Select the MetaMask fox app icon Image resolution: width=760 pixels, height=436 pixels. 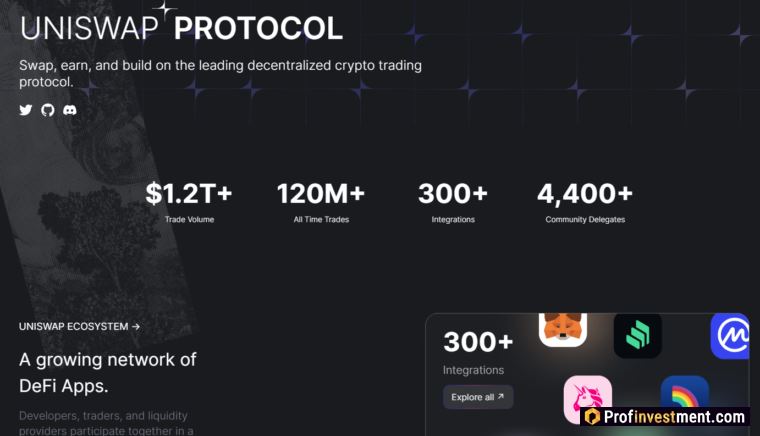pyautogui.click(x=563, y=329)
